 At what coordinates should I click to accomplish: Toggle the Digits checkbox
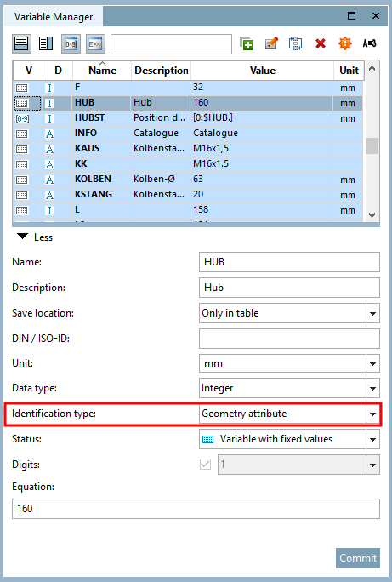(x=205, y=465)
